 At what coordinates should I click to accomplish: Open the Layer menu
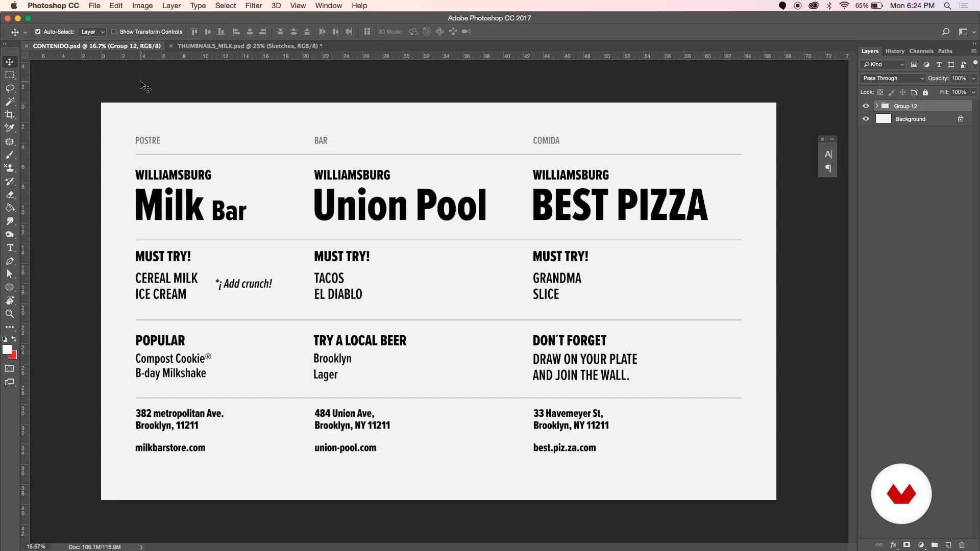coord(171,6)
